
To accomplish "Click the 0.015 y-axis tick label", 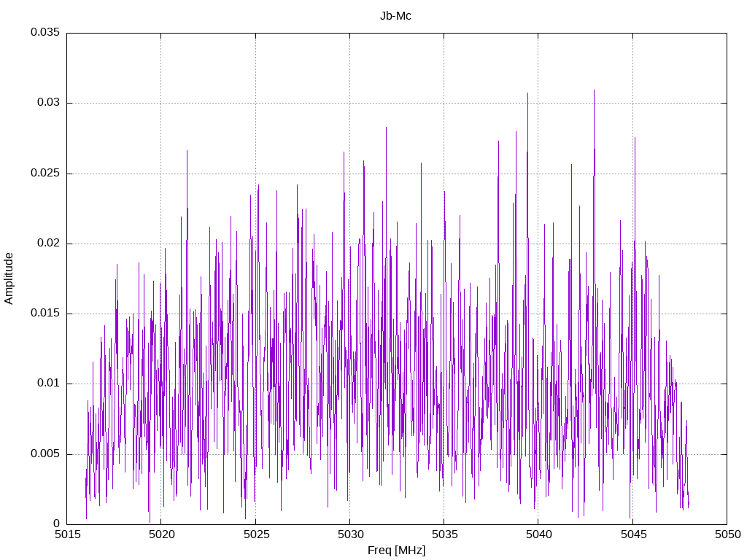I will point(45,313).
